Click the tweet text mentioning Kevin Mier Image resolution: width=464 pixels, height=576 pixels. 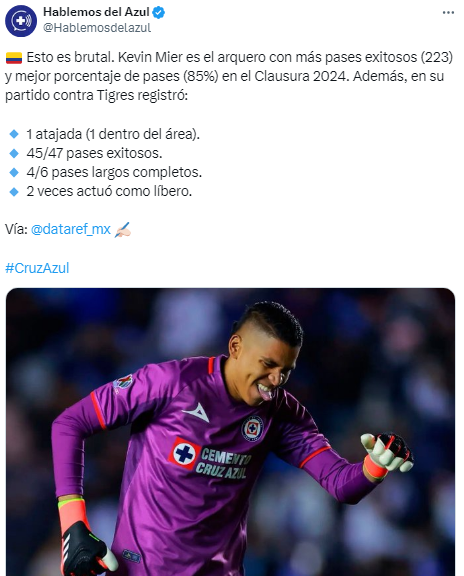(229, 76)
